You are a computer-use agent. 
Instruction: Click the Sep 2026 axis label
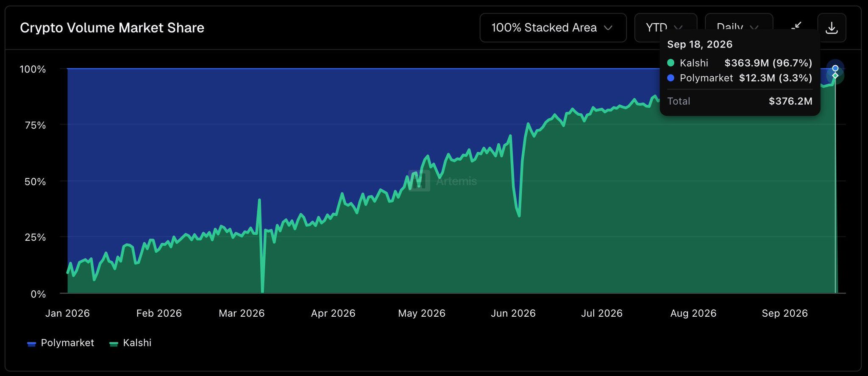click(x=785, y=313)
